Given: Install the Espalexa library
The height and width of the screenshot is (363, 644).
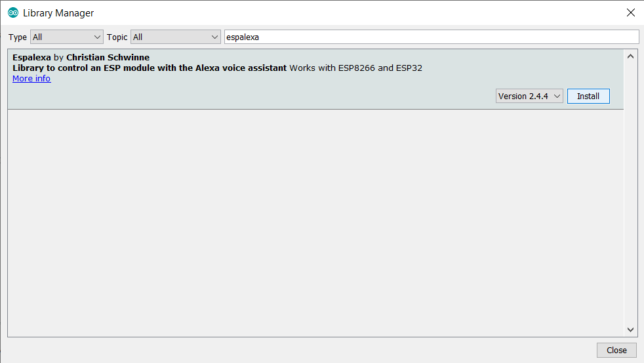Looking at the screenshot, I should [588, 96].
